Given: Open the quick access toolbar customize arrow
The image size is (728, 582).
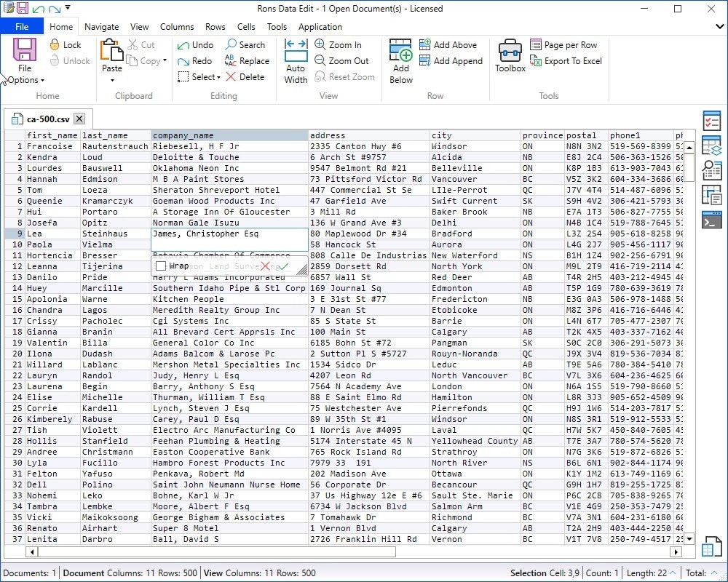Looking at the screenshot, I should tap(68, 8).
